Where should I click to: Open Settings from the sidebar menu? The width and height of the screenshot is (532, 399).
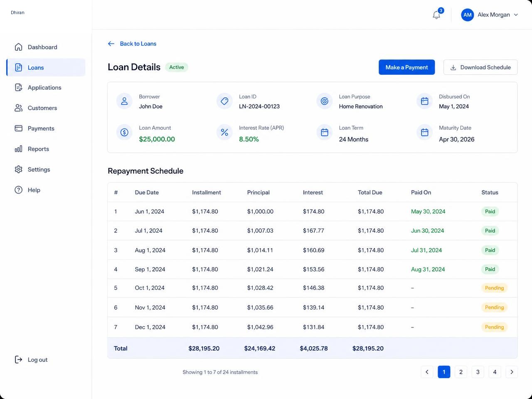point(46,169)
